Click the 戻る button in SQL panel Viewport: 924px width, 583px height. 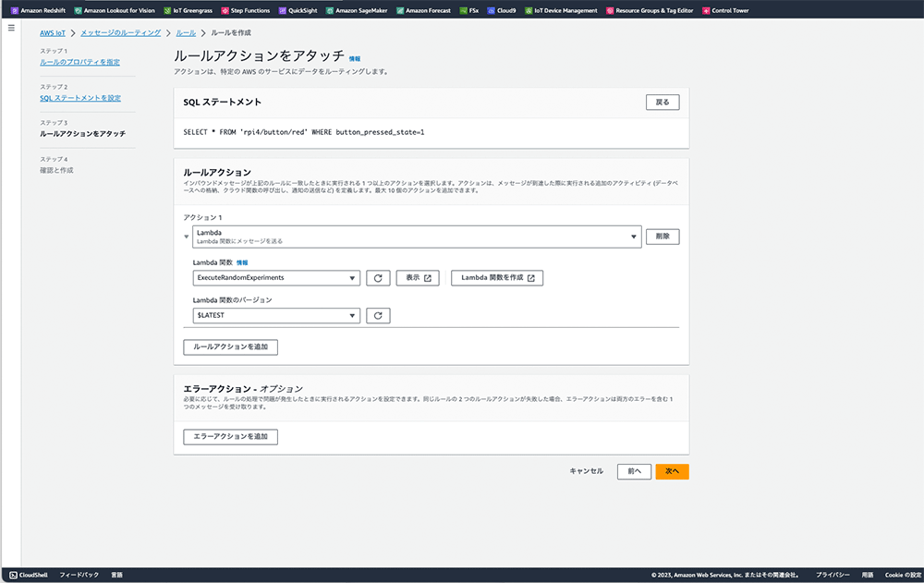point(663,102)
